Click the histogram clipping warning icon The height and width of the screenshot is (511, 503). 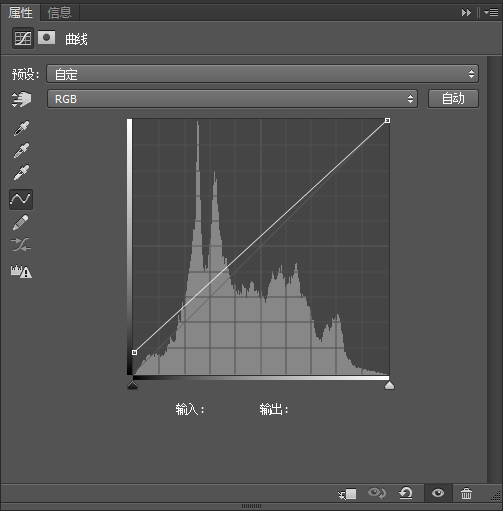(21, 271)
